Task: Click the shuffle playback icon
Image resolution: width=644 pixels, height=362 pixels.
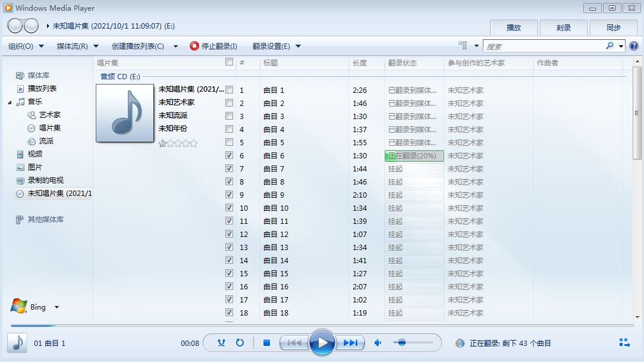Action: click(x=221, y=342)
